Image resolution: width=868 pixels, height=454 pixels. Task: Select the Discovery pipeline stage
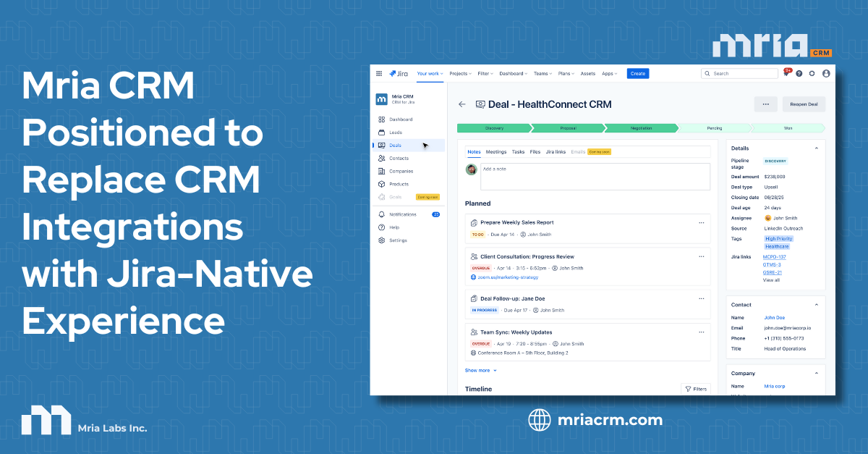(495, 128)
